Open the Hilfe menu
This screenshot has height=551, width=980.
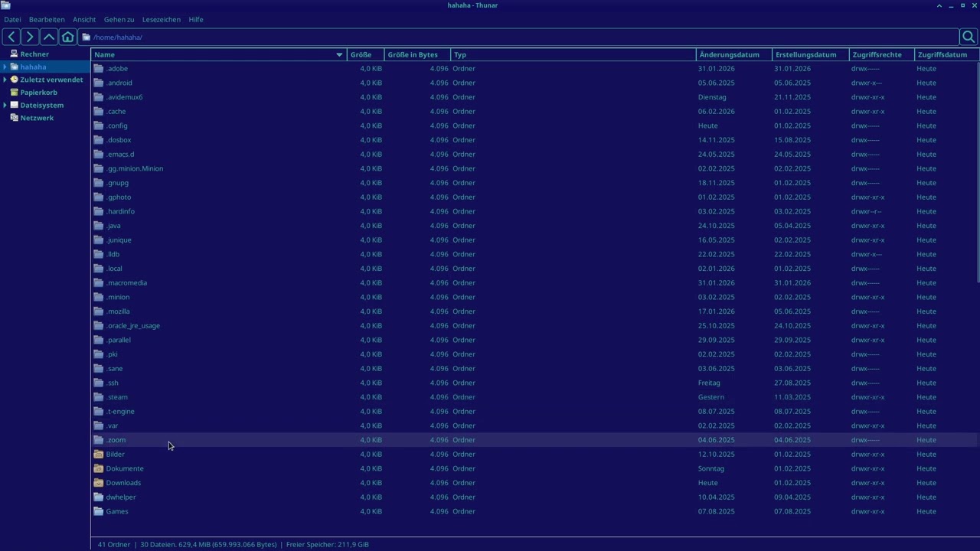196,19
